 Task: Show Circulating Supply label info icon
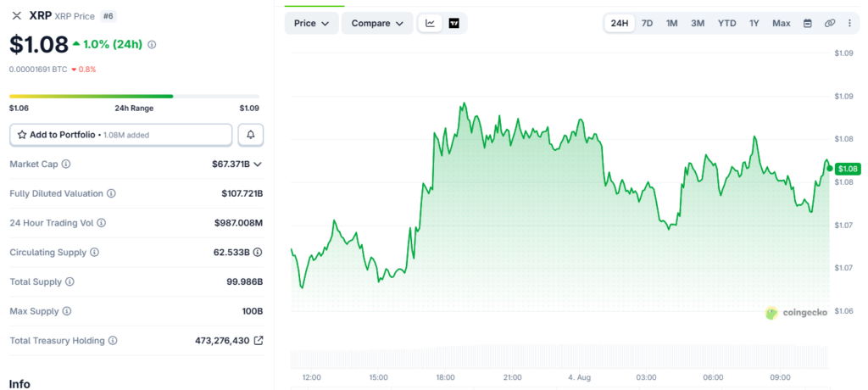(95, 252)
